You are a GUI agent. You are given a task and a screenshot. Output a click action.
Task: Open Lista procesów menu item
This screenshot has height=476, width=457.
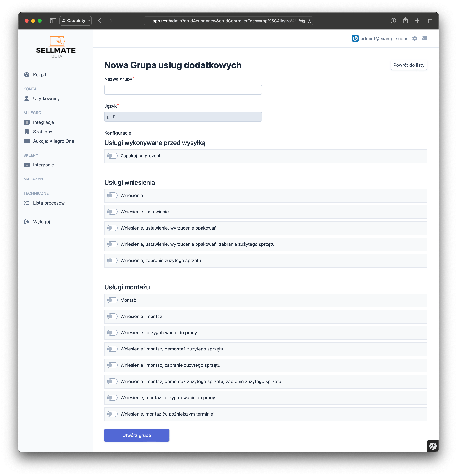coord(49,203)
